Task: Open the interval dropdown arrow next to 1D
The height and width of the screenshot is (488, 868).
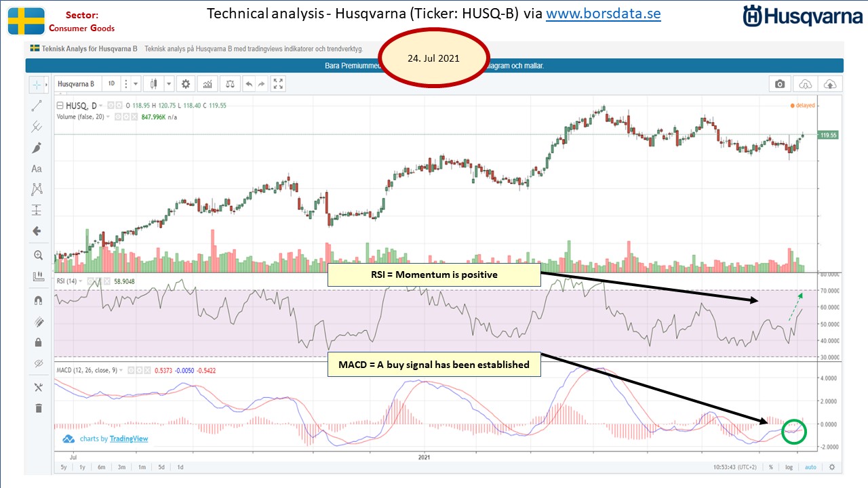Action: pyautogui.click(x=136, y=84)
